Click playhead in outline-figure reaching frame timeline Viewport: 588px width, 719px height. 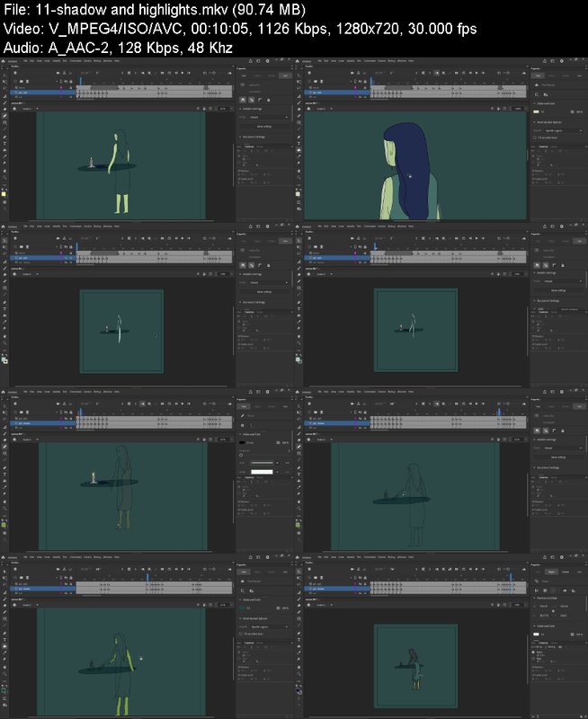click(x=500, y=412)
